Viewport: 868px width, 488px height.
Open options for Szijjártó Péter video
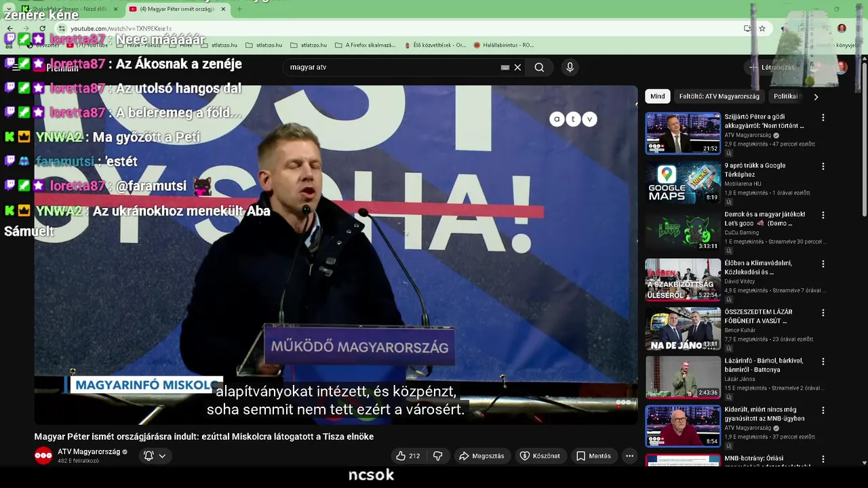(x=823, y=117)
